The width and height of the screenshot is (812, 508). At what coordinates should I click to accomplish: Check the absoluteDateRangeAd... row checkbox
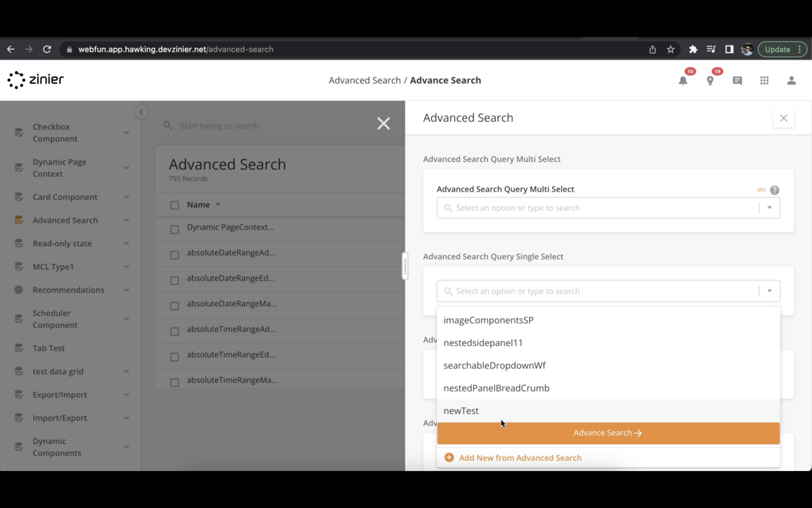pyautogui.click(x=174, y=255)
